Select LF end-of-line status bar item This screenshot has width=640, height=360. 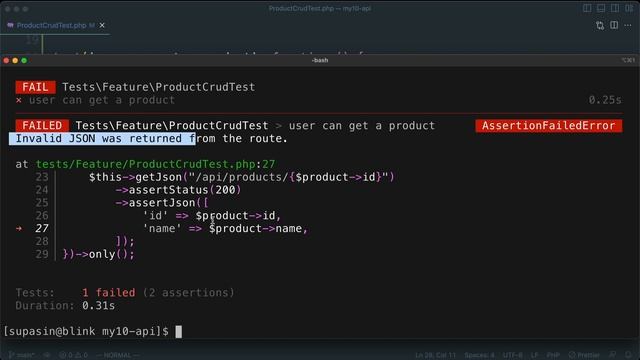(x=534, y=355)
